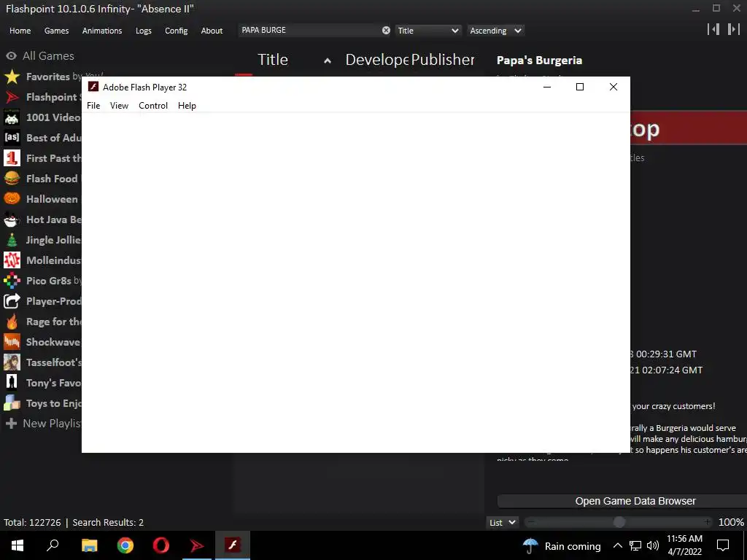Viewport: 747px width, 560px height.
Task: Open Opera browser from the taskbar
Action: point(161,545)
